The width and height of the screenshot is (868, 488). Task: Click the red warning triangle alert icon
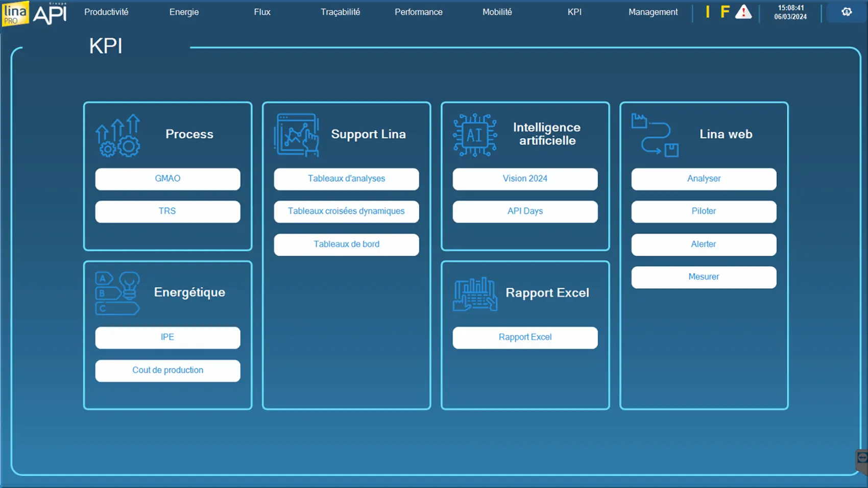[743, 12]
